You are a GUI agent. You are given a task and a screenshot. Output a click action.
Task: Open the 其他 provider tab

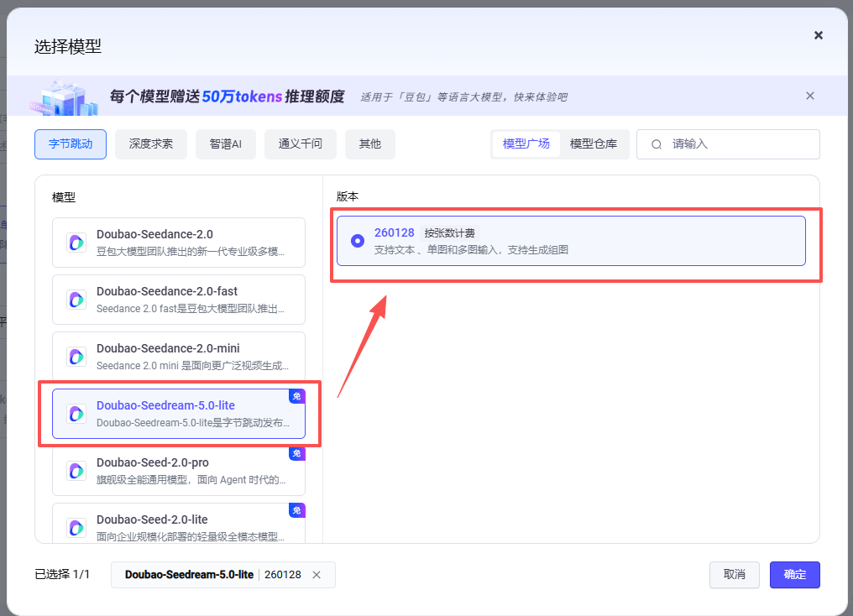[370, 144]
